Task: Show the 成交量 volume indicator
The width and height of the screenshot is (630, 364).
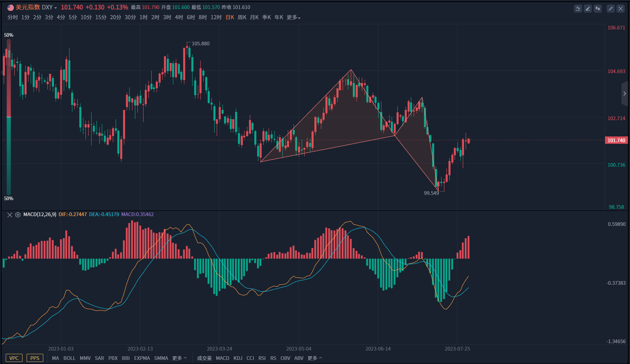Action: tap(204, 358)
